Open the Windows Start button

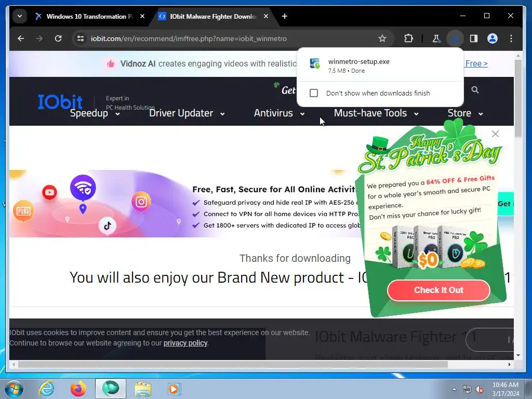pos(14,389)
